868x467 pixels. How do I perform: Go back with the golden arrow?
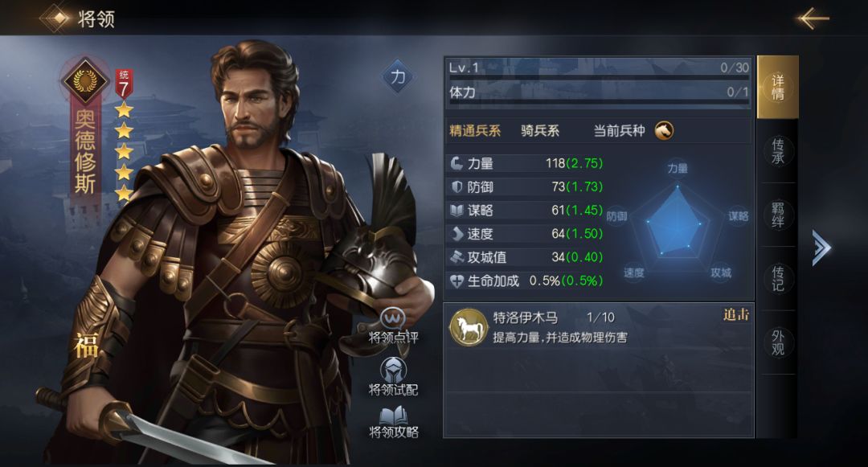812,18
